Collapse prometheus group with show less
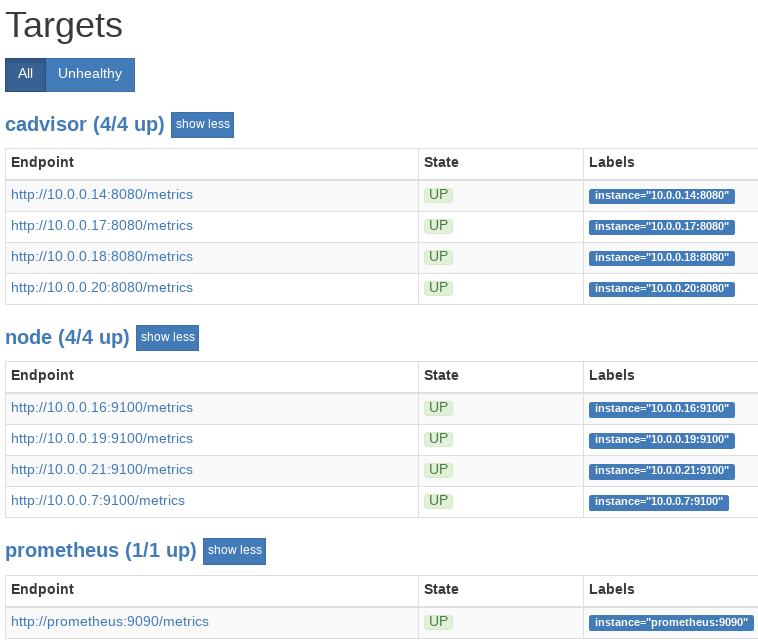This screenshot has width=758, height=642. pyautogui.click(x=234, y=551)
